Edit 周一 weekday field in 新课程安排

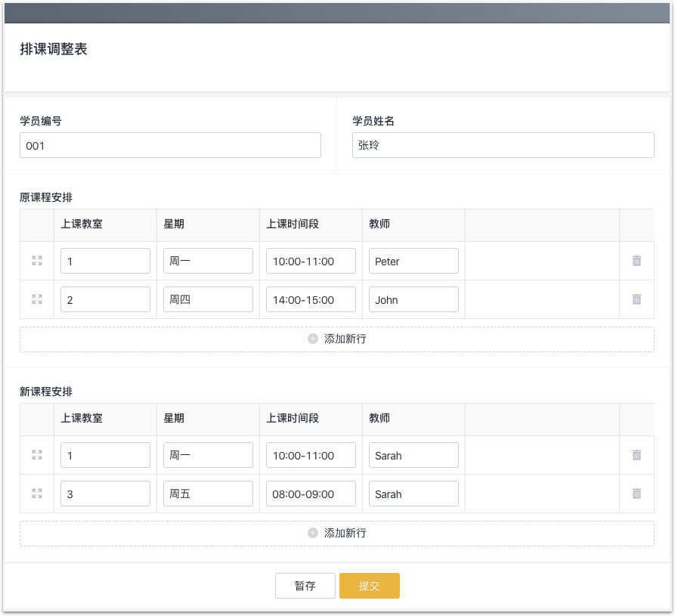point(209,455)
